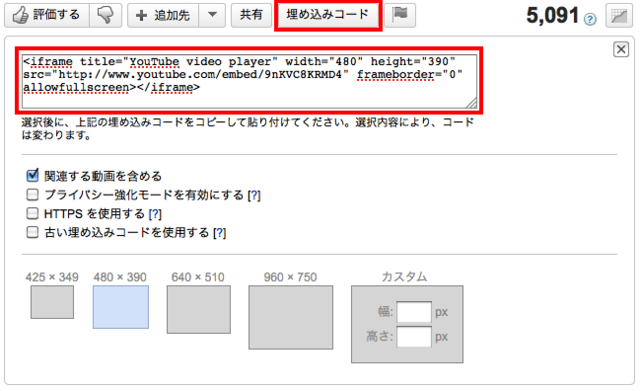The image size is (640, 391).
Task: Select the 425 × 349 size box
Action: [x=52, y=302]
